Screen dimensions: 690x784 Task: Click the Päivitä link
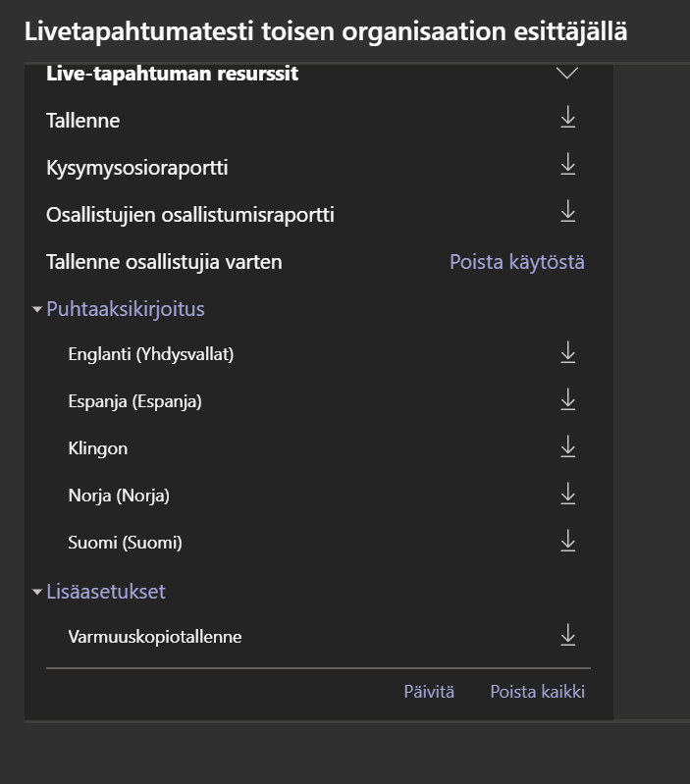pyautogui.click(x=429, y=692)
